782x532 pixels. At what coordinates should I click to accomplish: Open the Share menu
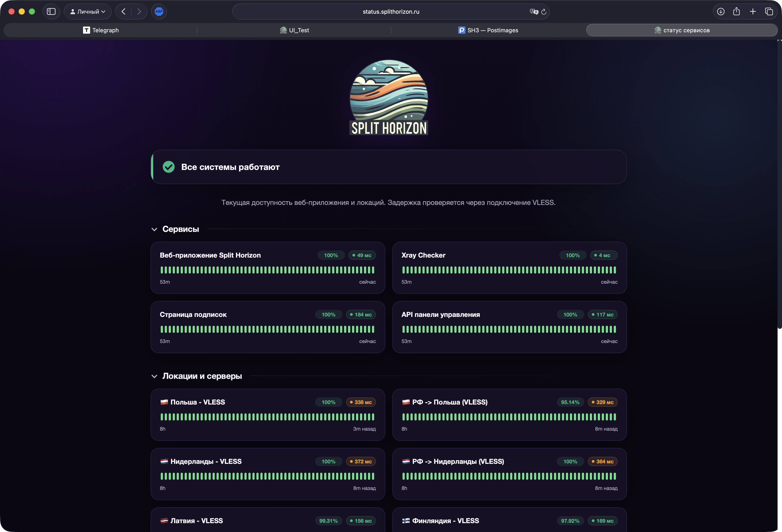[x=737, y=12]
